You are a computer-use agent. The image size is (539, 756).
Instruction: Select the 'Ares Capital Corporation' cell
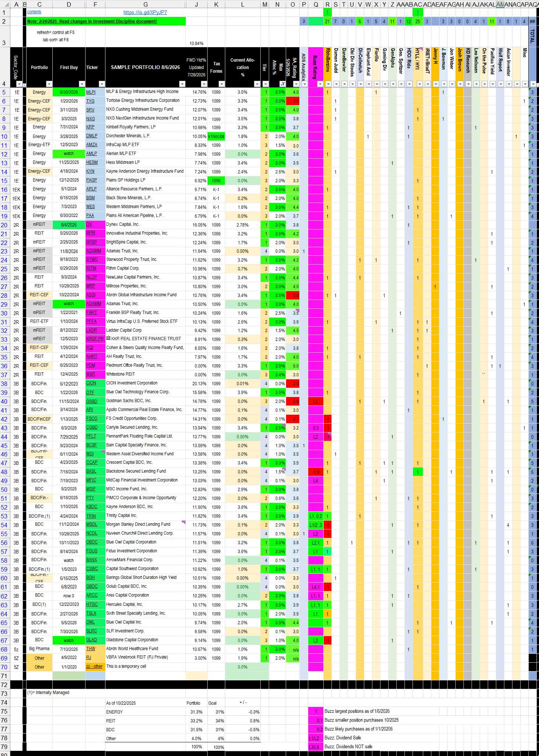click(146, 596)
